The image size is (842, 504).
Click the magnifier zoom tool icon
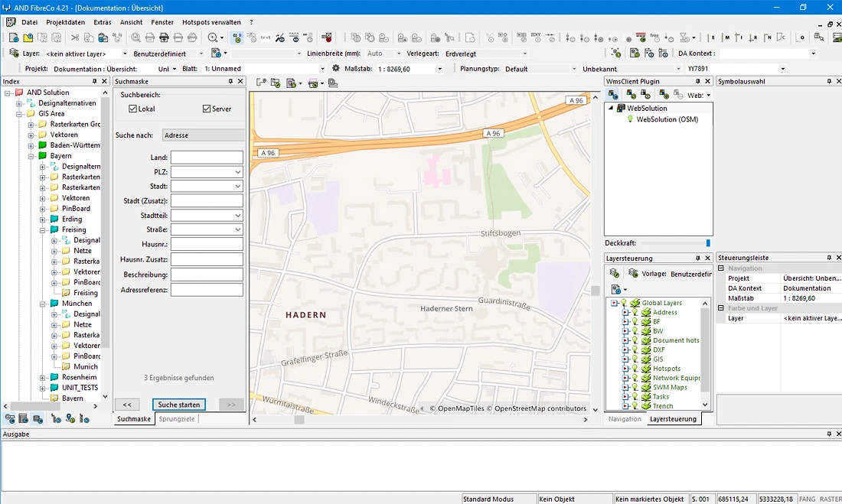point(213,37)
